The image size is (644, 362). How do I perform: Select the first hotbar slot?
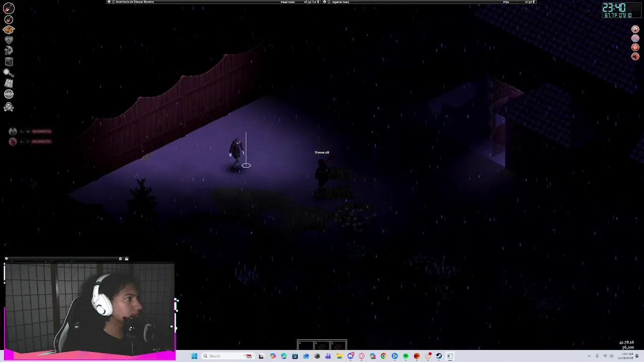click(x=305, y=345)
